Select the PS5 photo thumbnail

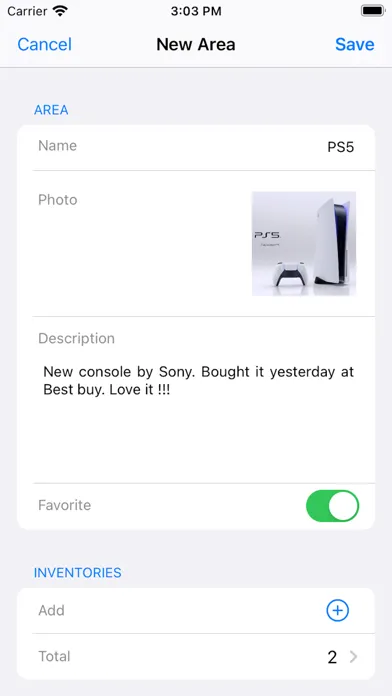(x=304, y=243)
